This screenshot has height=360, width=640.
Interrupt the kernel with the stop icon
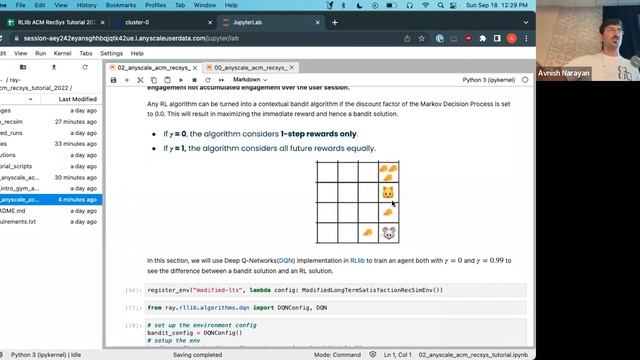tap(194, 80)
